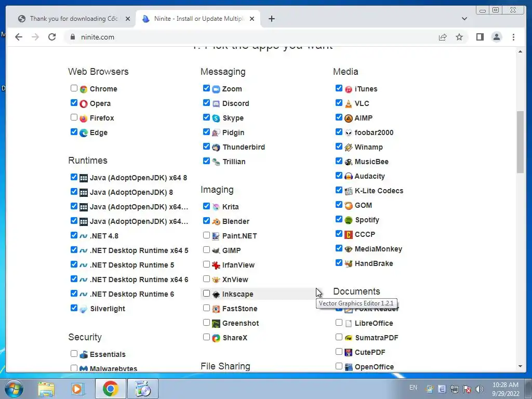Open the browser profile avatar icon

(x=496, y=37)
